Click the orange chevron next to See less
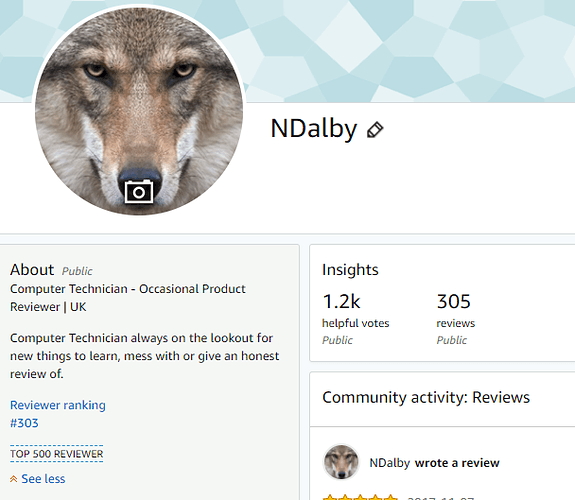 [14, 479]
